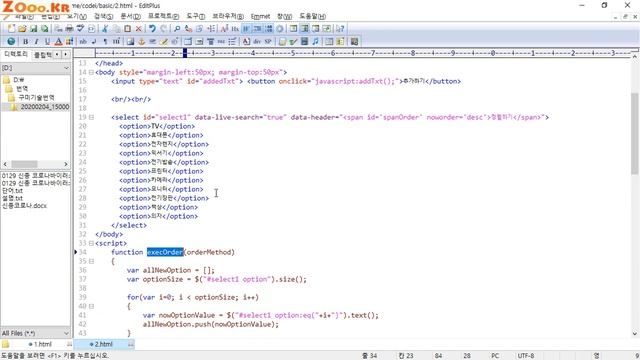The image size is (640, 360).
Task: Click the Font color A icon
Action: [58, 41]
